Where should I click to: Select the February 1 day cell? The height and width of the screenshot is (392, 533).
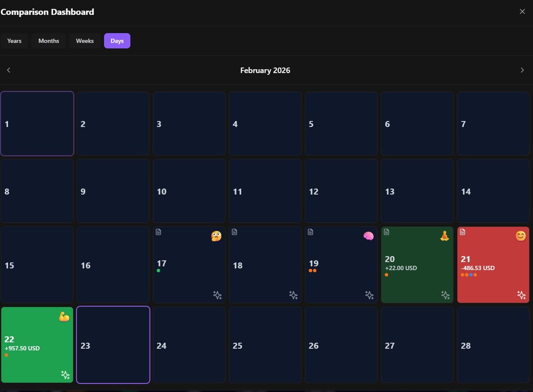coord(37,124)
